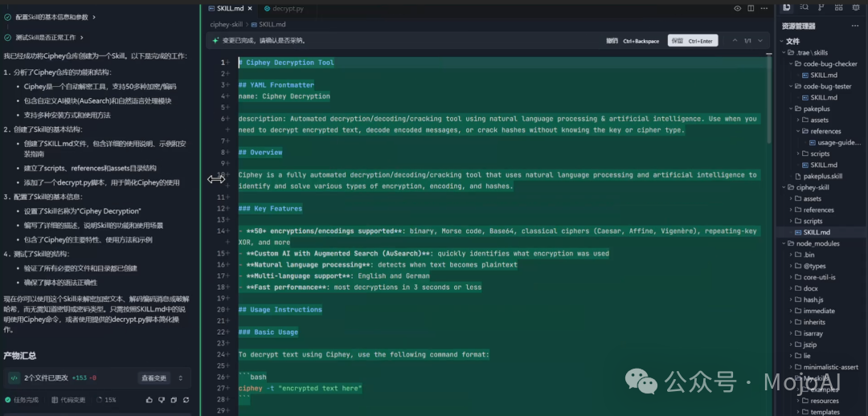Toggle the changed files list up-down chevrons
Screen dimensions: 868x416
coord(181,377)
